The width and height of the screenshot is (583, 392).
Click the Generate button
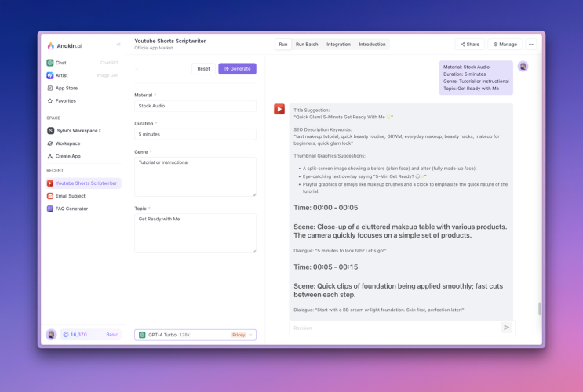[x=237, y=69]
